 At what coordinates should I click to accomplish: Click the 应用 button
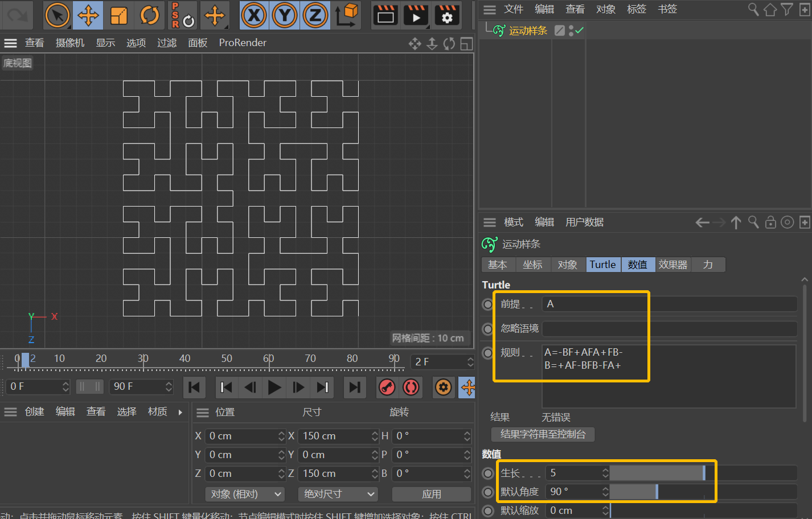(431, 494)
